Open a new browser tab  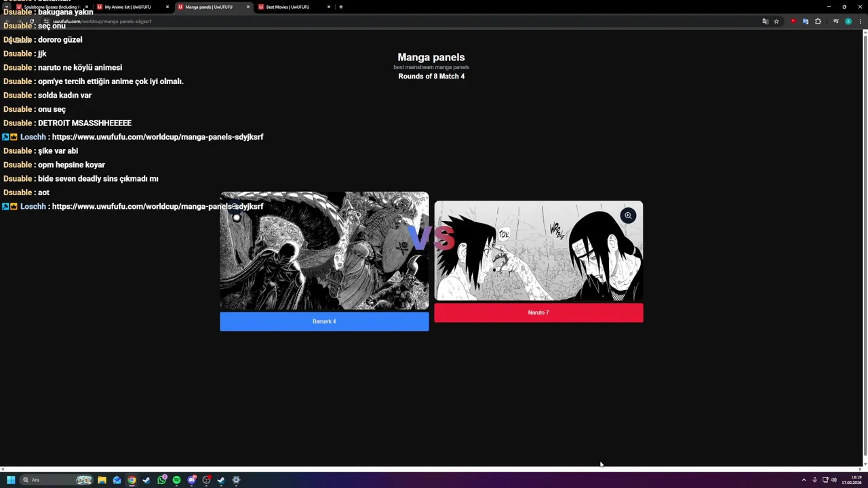click(x=340, y=7)
